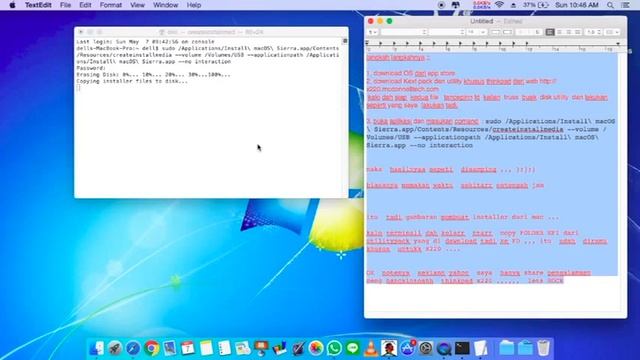This screenshot has height=360, width=640.
Task: Open the Help menu
Action: (x=193, y=5)
